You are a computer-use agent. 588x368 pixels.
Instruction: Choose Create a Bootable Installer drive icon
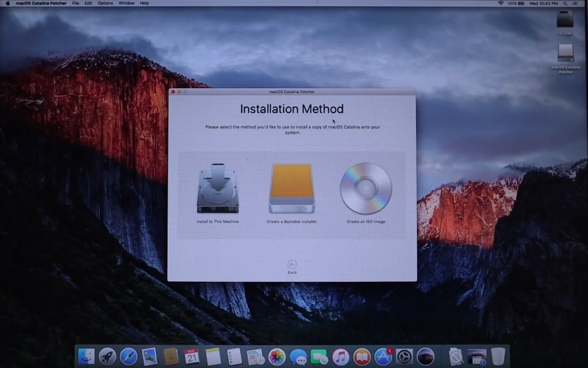click(291, 189)
